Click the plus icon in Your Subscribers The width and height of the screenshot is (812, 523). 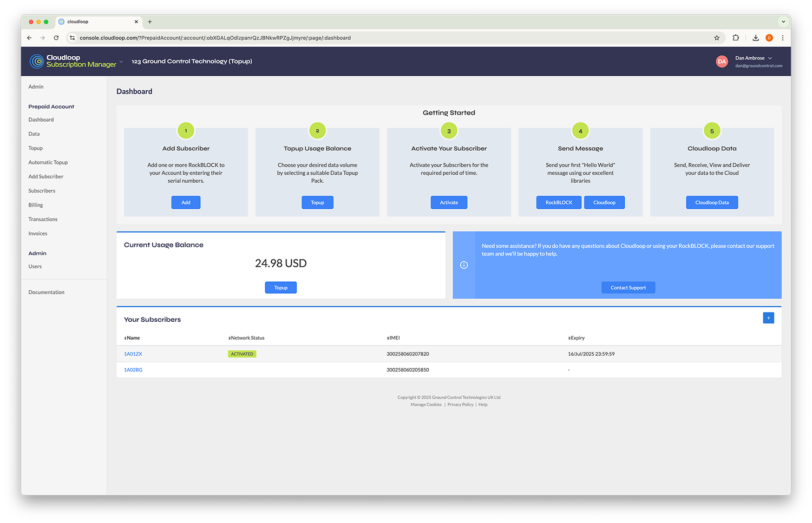[768, 318]
